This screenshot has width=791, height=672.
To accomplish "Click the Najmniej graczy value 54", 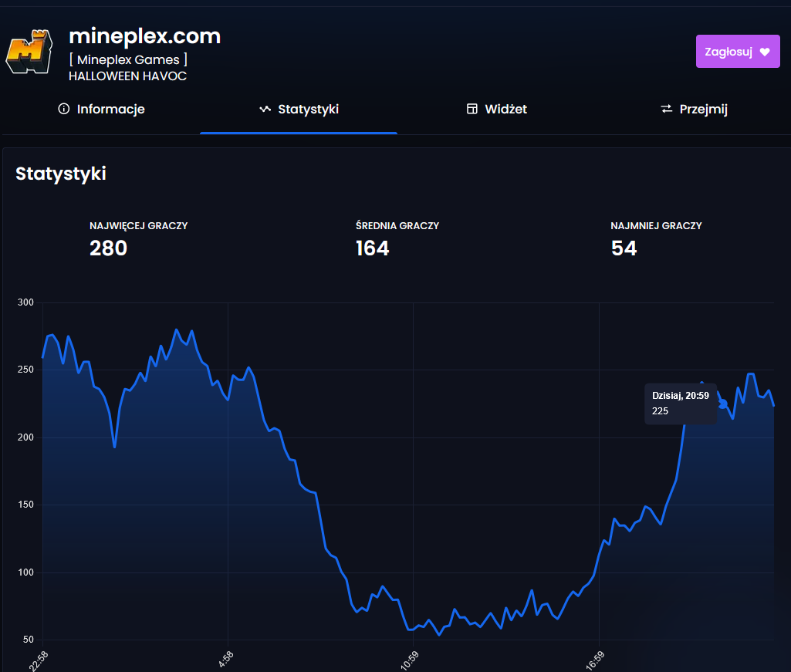I will tap(624, 248).
